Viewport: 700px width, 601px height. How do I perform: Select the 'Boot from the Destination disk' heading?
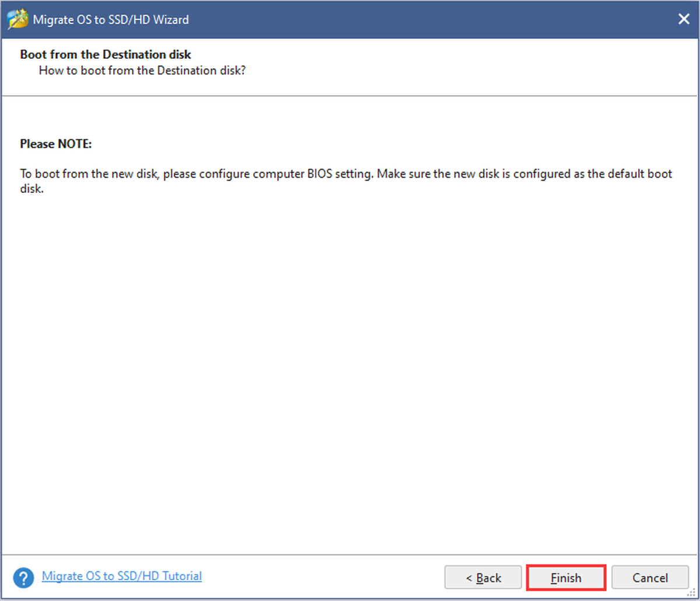click(x=106, y=55)
